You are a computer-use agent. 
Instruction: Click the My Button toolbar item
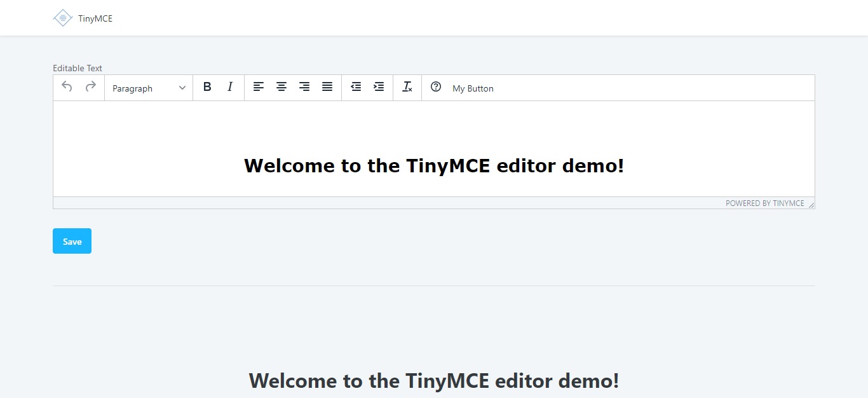473,88
